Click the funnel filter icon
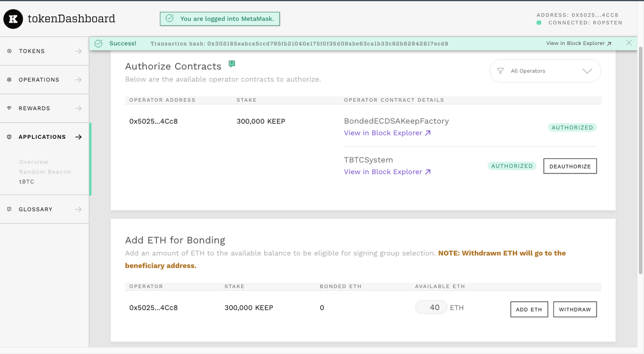This screenshot has width=644, height=354. click(x=501, y=71)
